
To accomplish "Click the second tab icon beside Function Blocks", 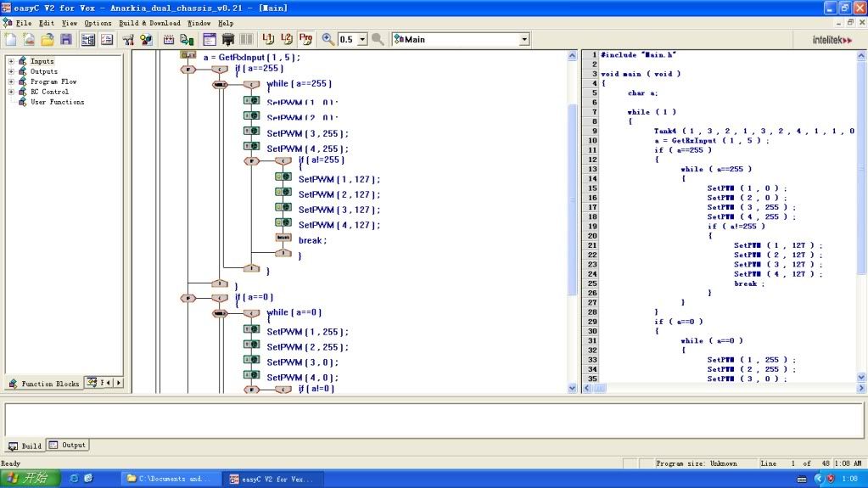I will pyautogui.click(x=92, y=382).
